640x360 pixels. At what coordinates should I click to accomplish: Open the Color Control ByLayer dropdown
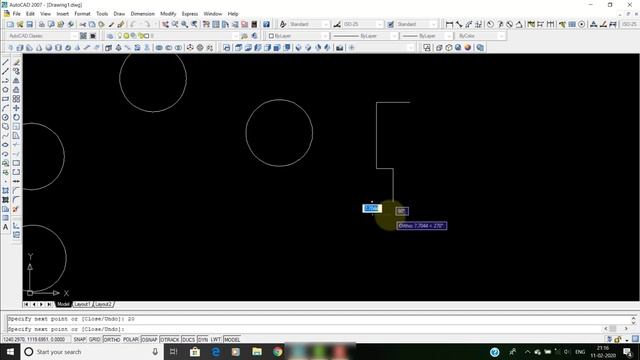click(298, 36)
